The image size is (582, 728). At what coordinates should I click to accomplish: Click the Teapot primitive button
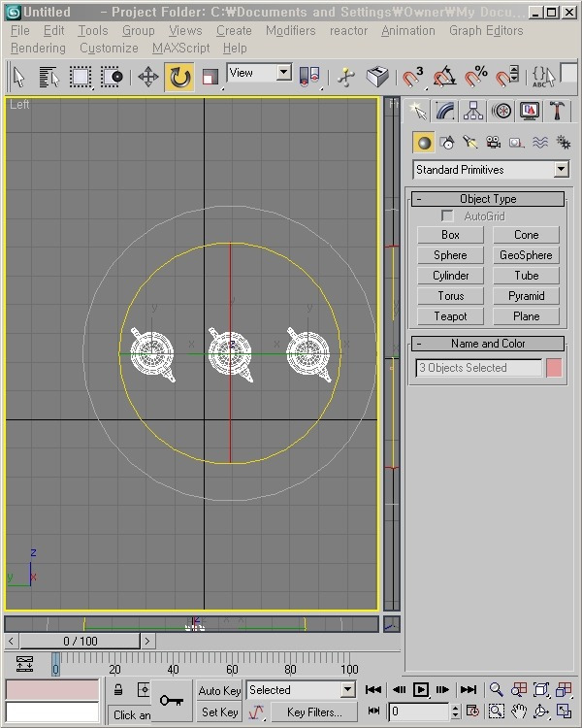(x=450, y=316)
